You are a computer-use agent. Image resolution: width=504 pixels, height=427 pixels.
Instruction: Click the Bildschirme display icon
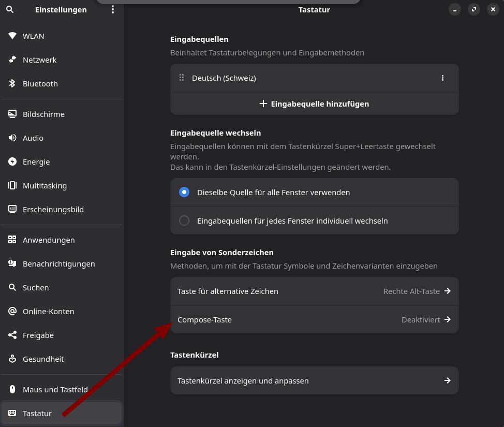coord(12,114)
